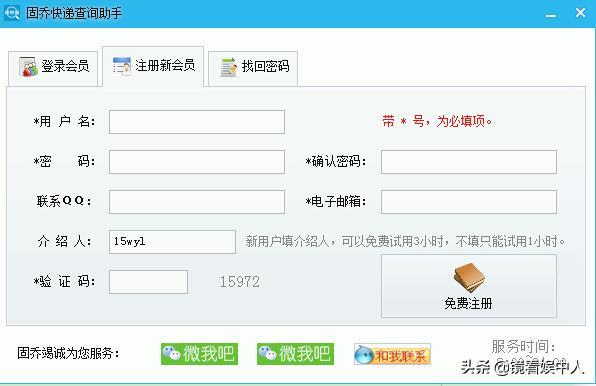This screenshot has width=596, height=386.
Task: Click the 15972 captcha code image
Action: tap(240, 282)
